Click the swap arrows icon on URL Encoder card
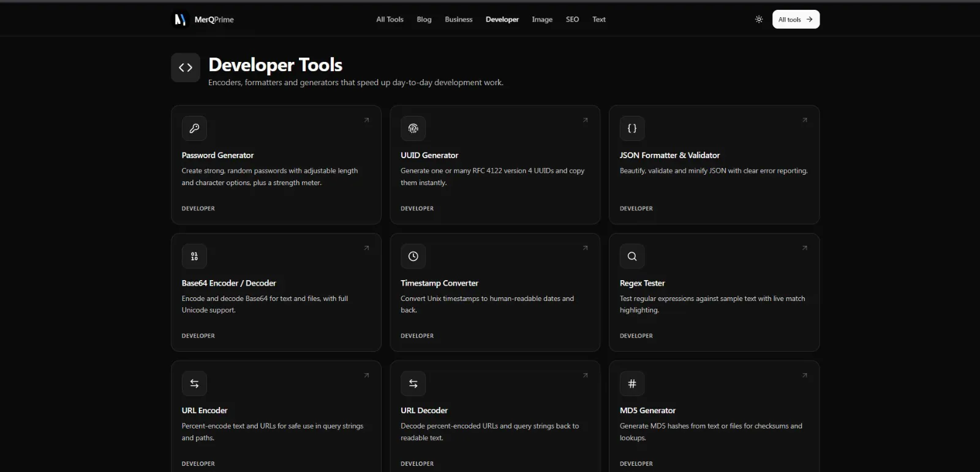Screen dimensions: 980x472 (194, 384)
